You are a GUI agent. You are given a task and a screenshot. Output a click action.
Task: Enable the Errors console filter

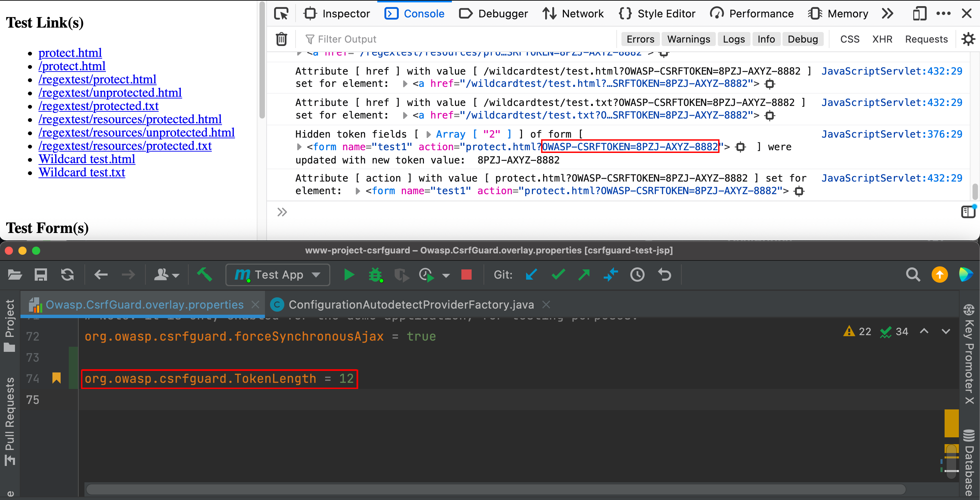click(x=640, y=39)
